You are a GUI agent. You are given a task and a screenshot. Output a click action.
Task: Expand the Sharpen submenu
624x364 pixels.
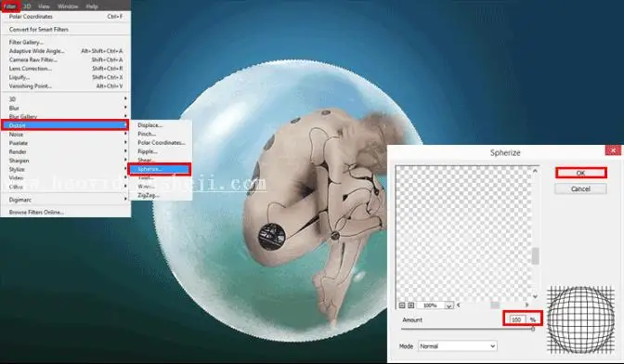(x=66, y=161)
